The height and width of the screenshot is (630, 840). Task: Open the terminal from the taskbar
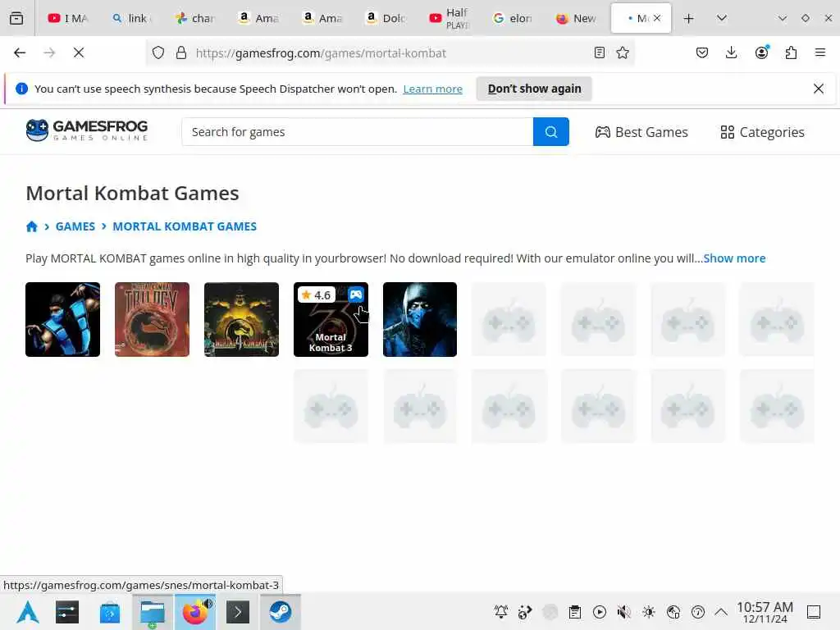238,612
